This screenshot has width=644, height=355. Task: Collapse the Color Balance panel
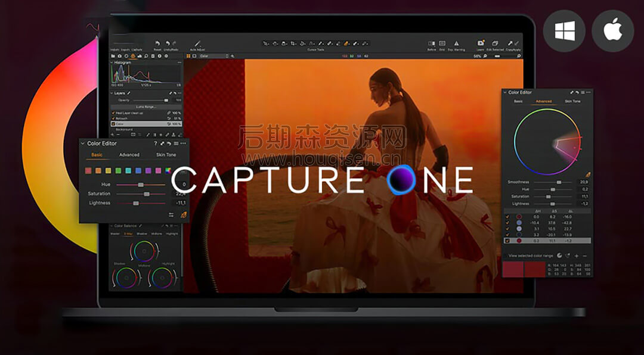[112, 226]
